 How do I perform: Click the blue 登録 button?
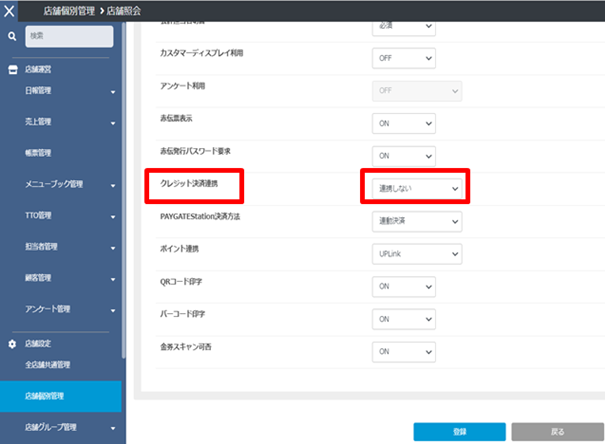459,432
